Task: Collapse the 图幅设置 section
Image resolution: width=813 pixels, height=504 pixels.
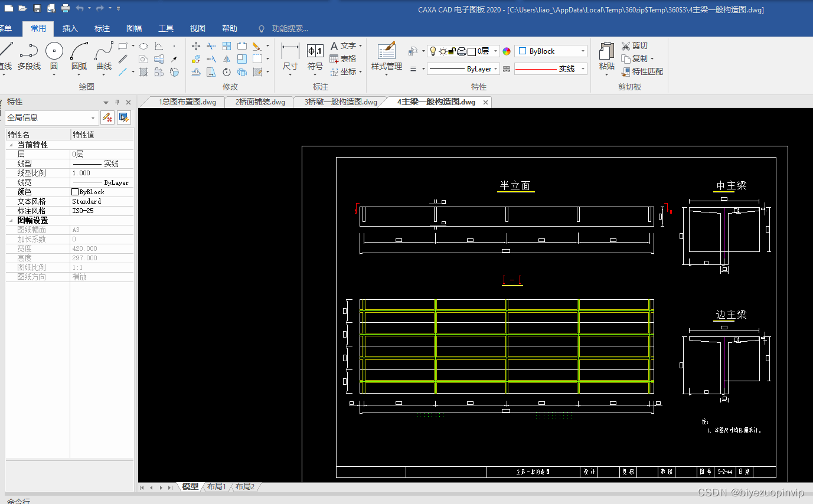Action: click(11, 220)
